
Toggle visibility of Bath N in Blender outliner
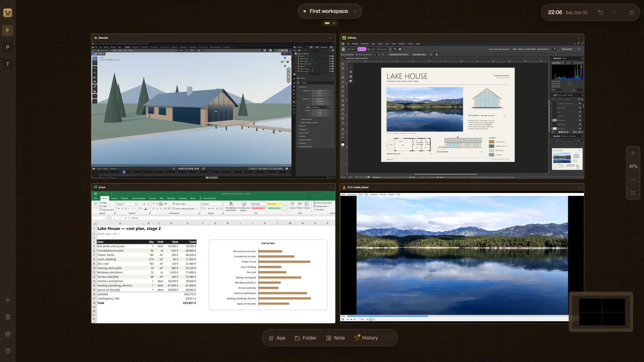coord(330,56)
